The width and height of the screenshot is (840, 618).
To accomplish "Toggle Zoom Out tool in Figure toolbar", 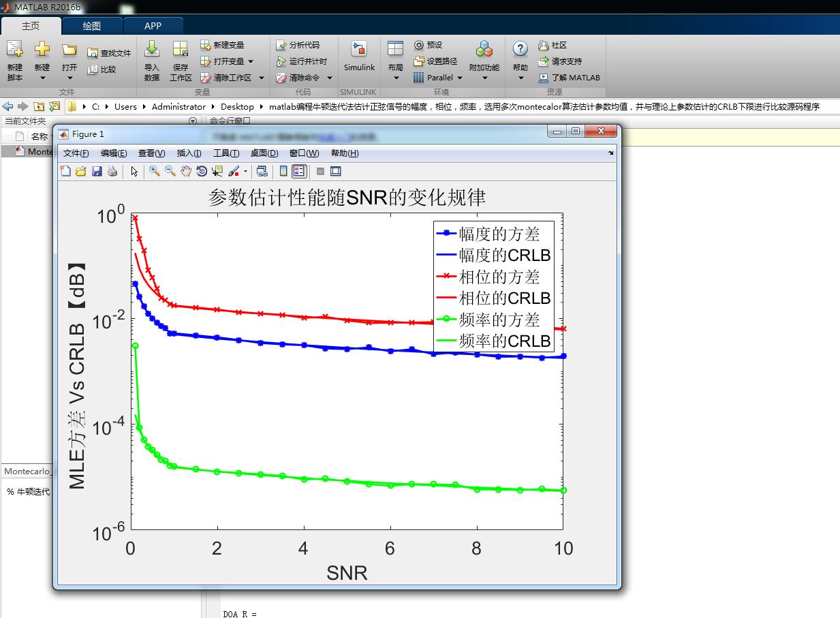I will pyautogui.click(x=170, y=171).
